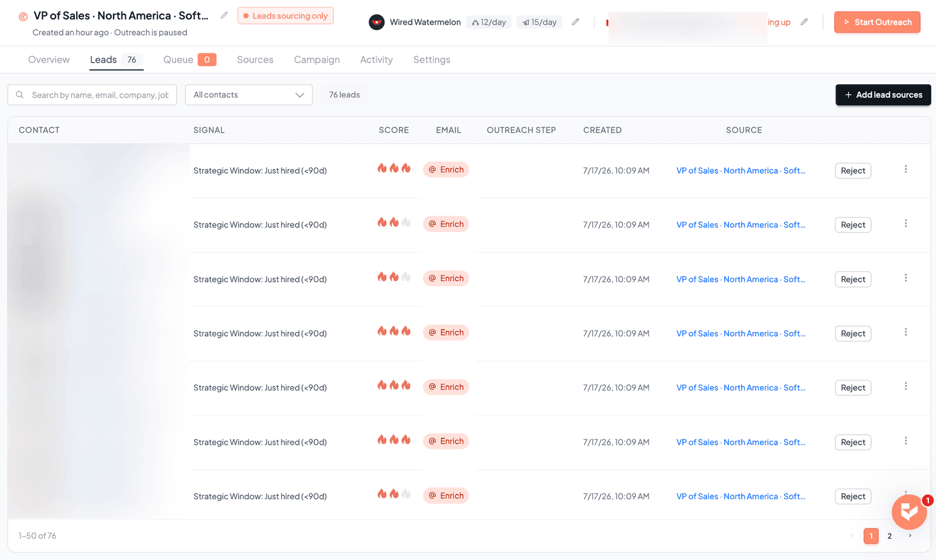Click Add lead sources button

tap(883, 95)
